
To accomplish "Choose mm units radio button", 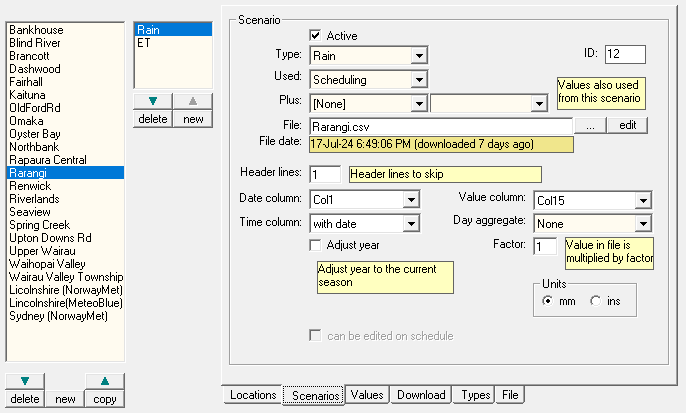I will click(547, 300).
